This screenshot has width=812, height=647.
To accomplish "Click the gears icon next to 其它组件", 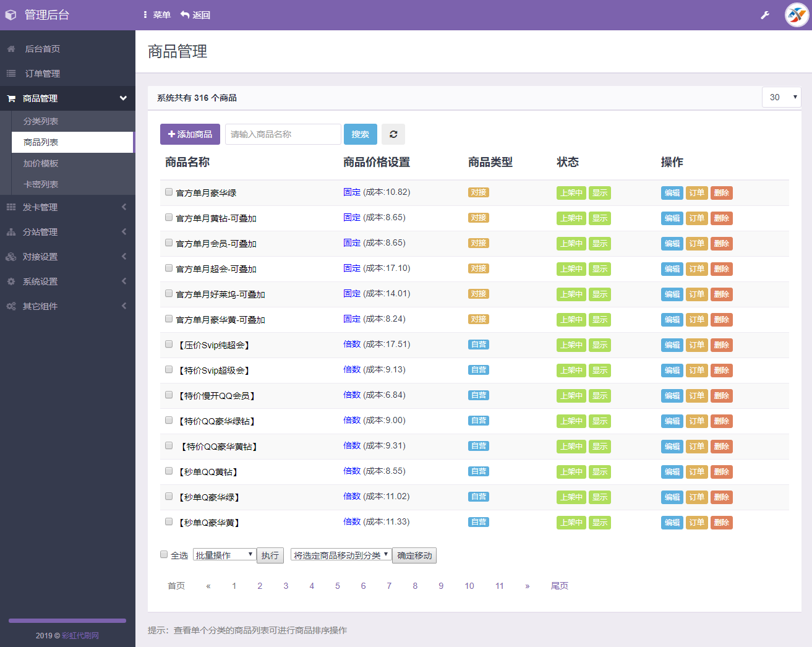I will 11,306.
